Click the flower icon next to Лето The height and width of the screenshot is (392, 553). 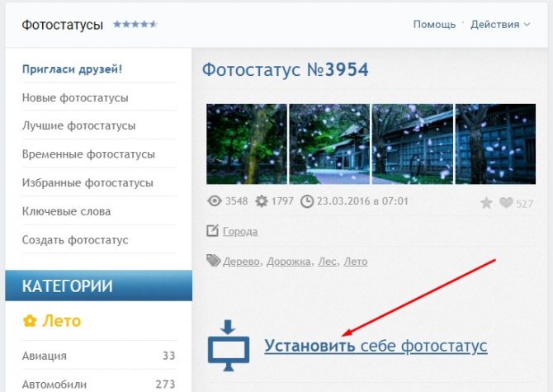[30, 321]
